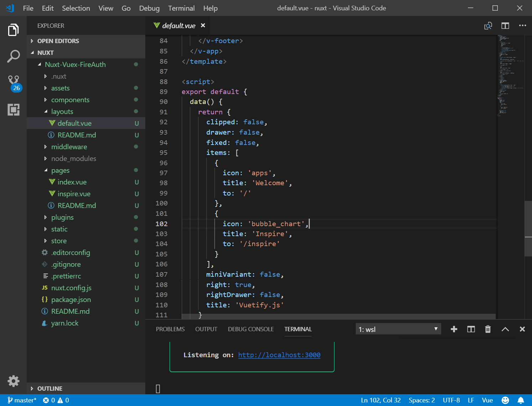Open the Manage settings gear
Viewport: 532px width, 406px height.
click(14, 381)
